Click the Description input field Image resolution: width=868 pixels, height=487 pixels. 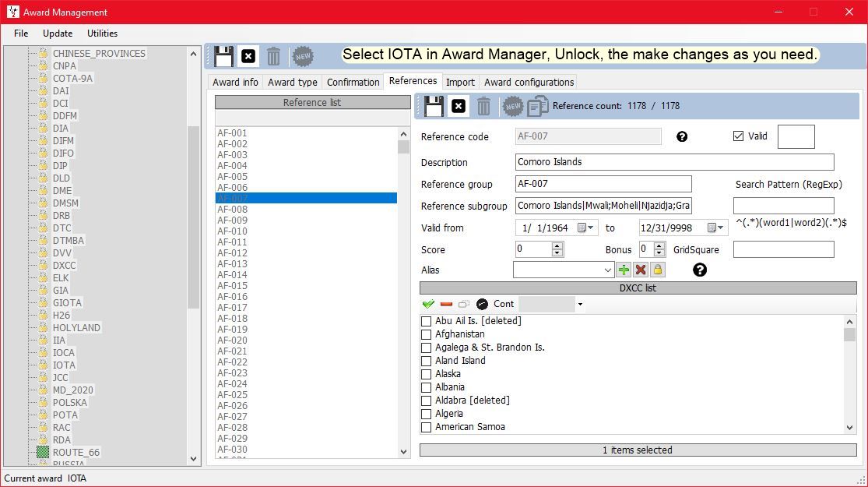tap(674, 162)
